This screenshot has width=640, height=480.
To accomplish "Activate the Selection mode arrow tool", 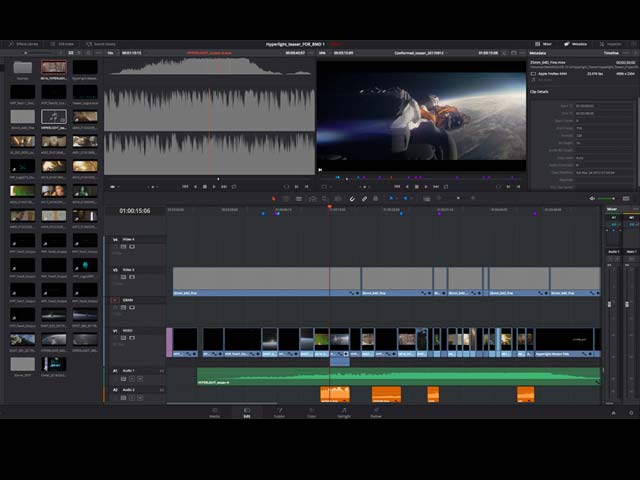I will (x=273, y=198).
